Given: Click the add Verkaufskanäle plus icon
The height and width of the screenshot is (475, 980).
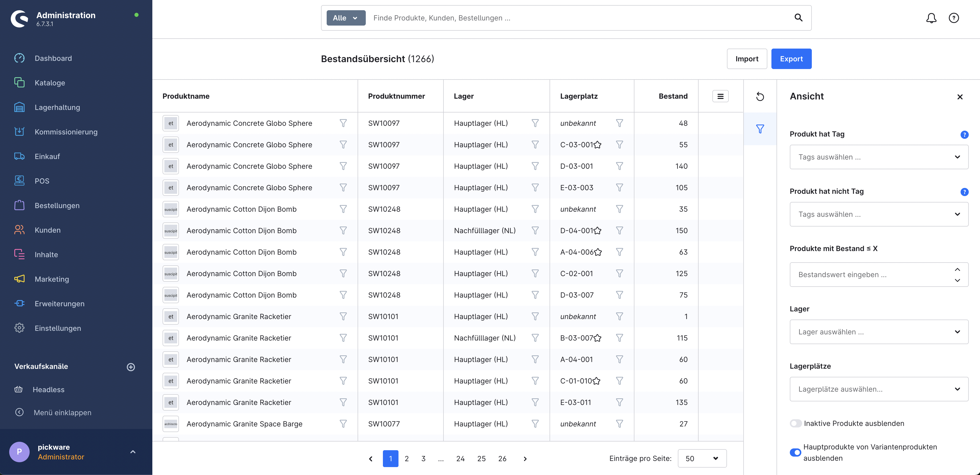Looking at the screenshot, I should pyautogui.click(x=131, y=367).
